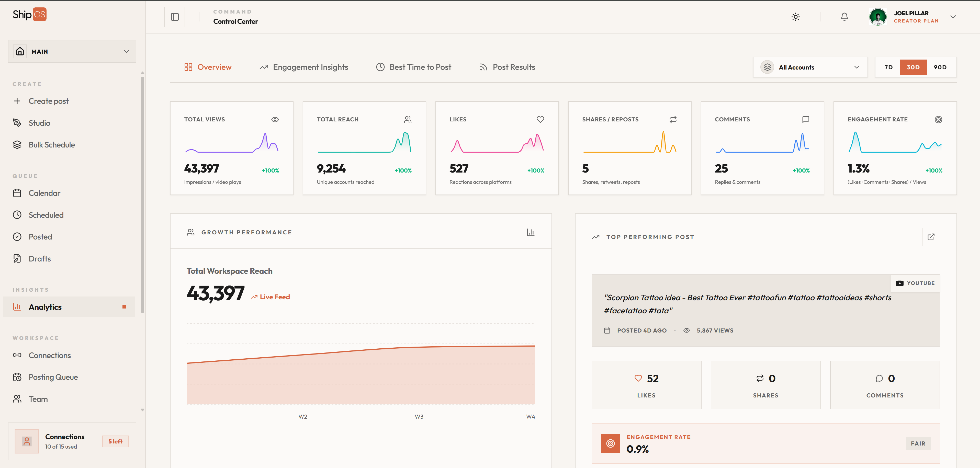
Task: Click the Scorpion Tattoo post caption
Action: [748, 304]
